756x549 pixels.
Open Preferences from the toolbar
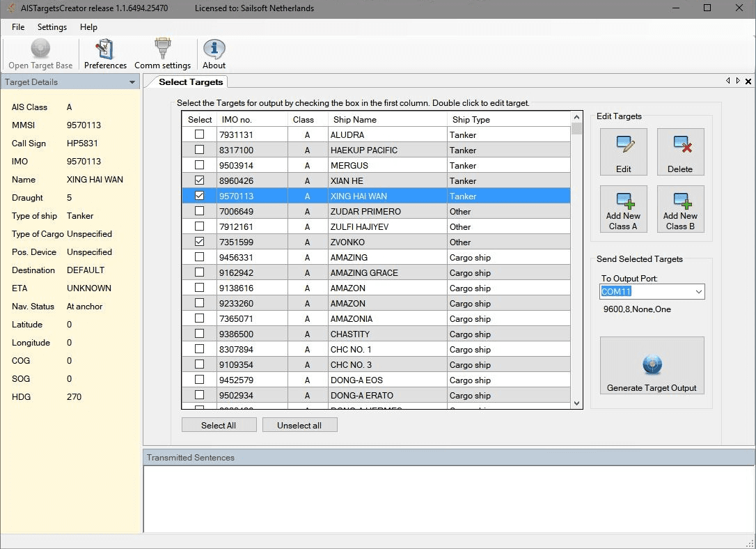click(105, 54)
